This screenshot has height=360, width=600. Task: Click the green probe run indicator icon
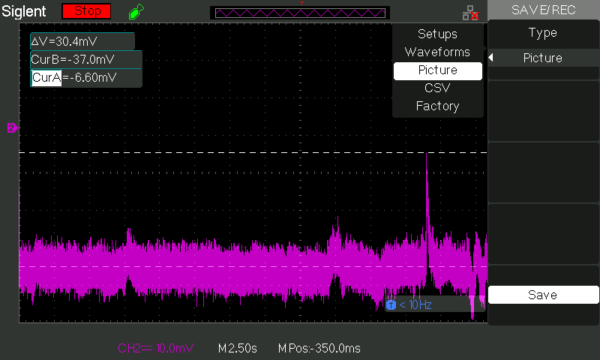136,11
